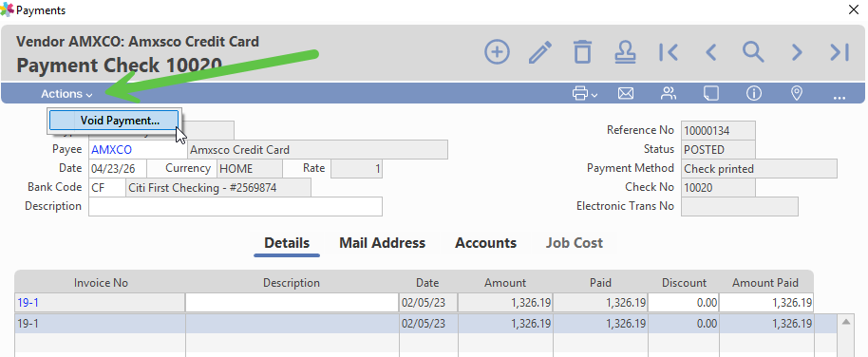Click the Currency field HOME

tap(249, 168)
